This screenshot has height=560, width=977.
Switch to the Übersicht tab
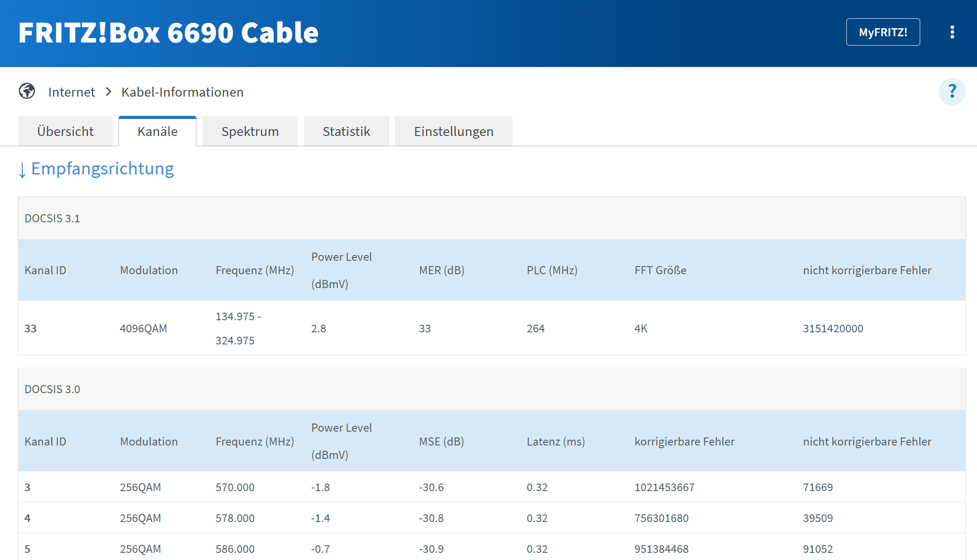[x=65, y=132]
